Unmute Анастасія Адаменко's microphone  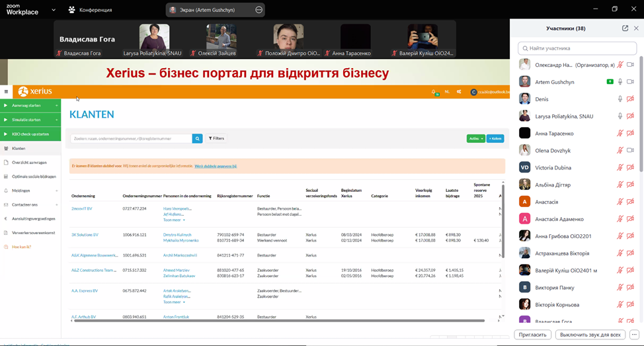(x=620, y=219)
